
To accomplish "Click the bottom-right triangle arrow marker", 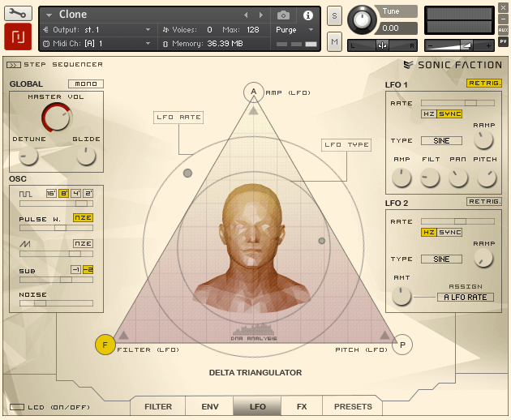I will point(384,335).
